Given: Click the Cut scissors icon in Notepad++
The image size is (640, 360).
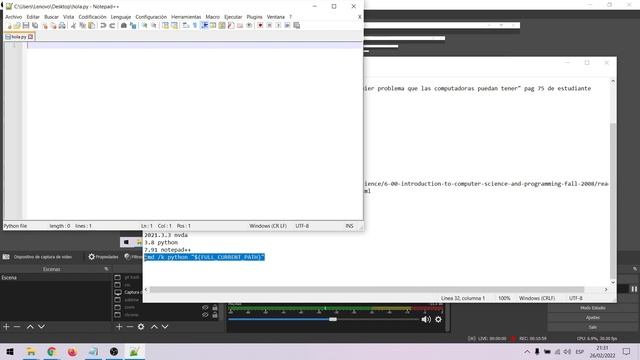Looking at the screenshot, I should coord(73,25).
